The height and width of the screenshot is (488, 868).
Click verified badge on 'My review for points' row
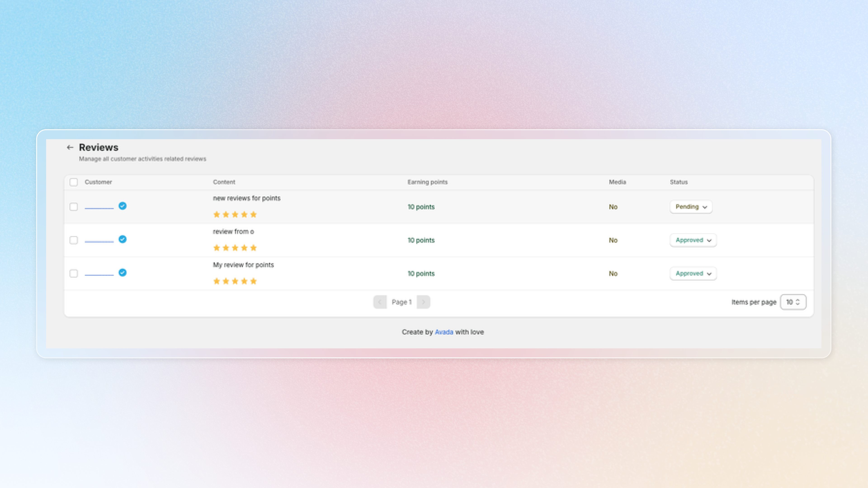coord(123,272)
